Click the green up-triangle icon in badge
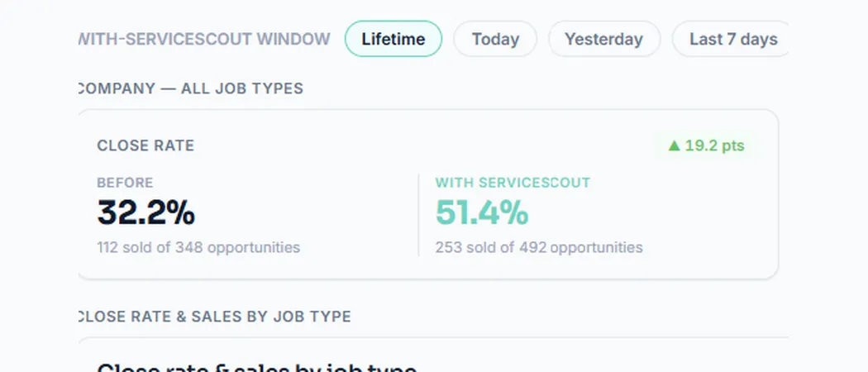The height and width of the screenshot is (372, 868). point(674,145)
